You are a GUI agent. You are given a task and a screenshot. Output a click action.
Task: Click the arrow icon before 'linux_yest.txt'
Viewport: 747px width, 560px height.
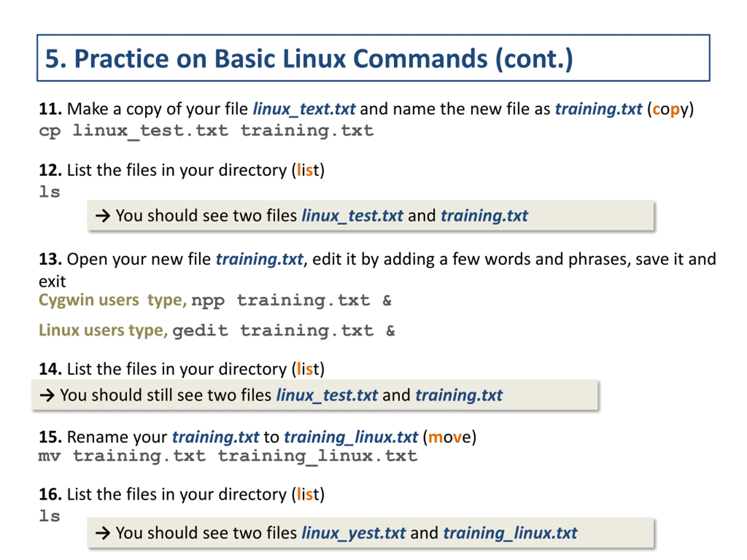[x=103, y=533]
